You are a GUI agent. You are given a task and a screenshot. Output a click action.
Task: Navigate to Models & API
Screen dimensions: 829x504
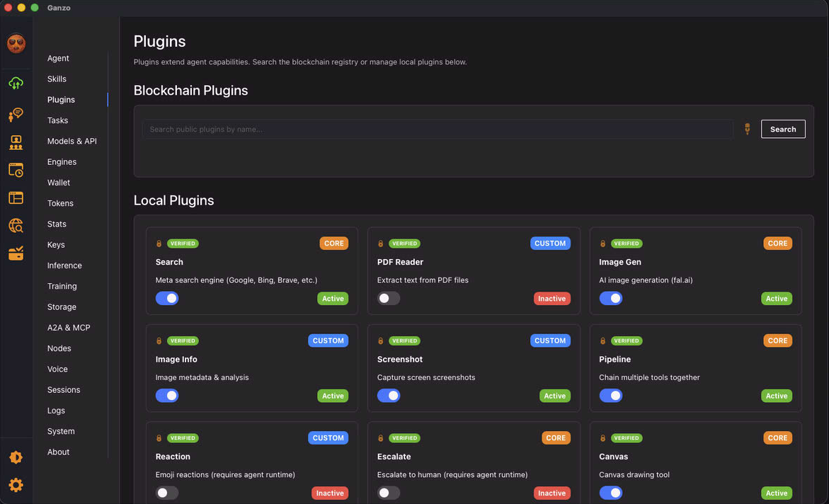pyautogui.click(x=72, y=141)
